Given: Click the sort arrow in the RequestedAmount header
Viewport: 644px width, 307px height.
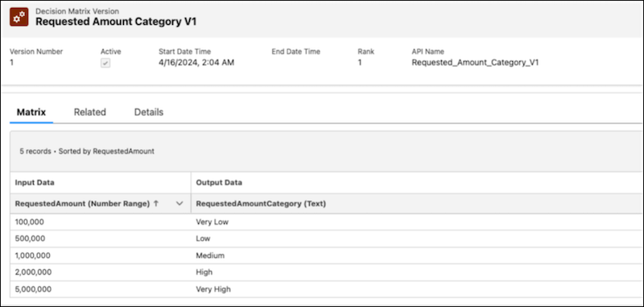Looking at the screenshot, I should pyautogui.click(x=155, y=203).
